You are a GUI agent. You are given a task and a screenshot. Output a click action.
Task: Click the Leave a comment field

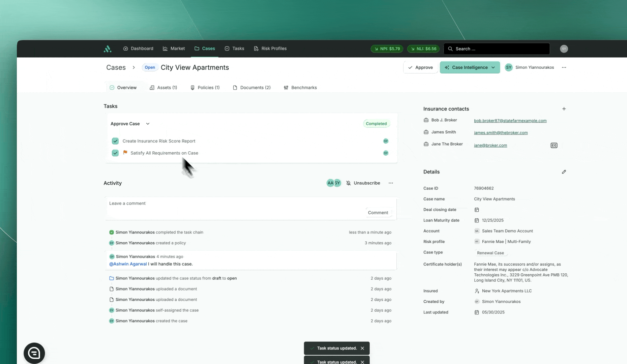pos(236,204)
